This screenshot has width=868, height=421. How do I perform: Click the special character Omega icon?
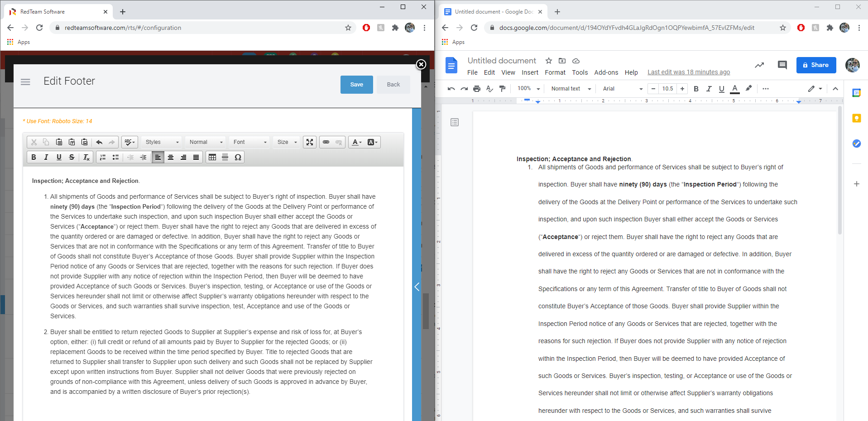click(x=238, y=157)
